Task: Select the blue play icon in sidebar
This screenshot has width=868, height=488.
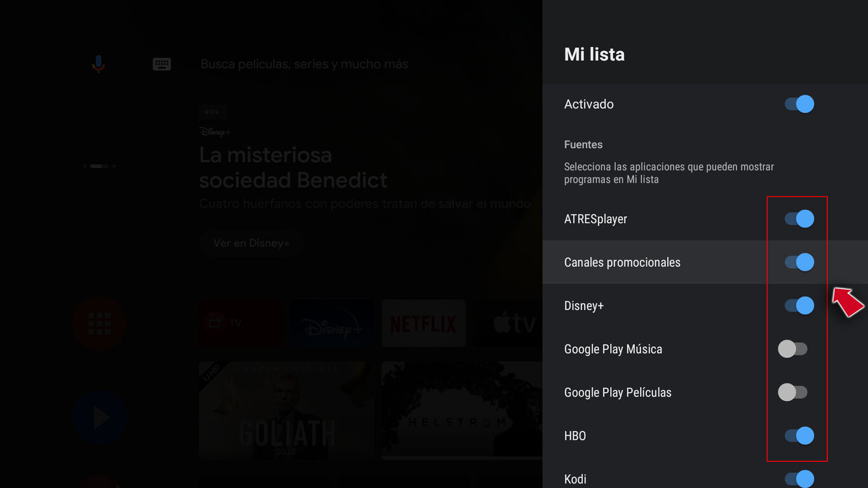Action: point(100,417)
